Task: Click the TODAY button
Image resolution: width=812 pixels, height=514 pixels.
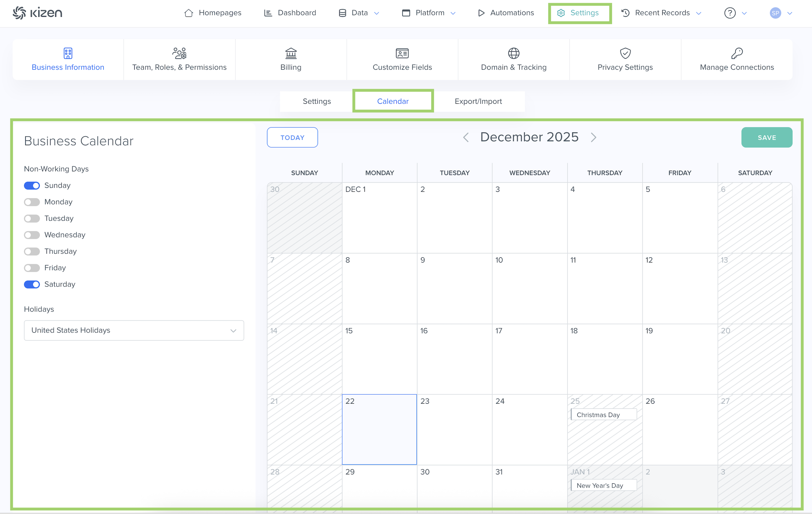Action: tap(292, 137)
